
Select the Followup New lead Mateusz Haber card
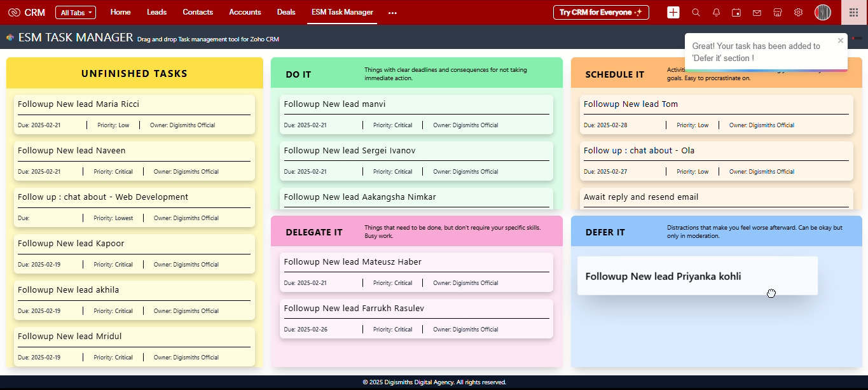(x=416, y=272)
